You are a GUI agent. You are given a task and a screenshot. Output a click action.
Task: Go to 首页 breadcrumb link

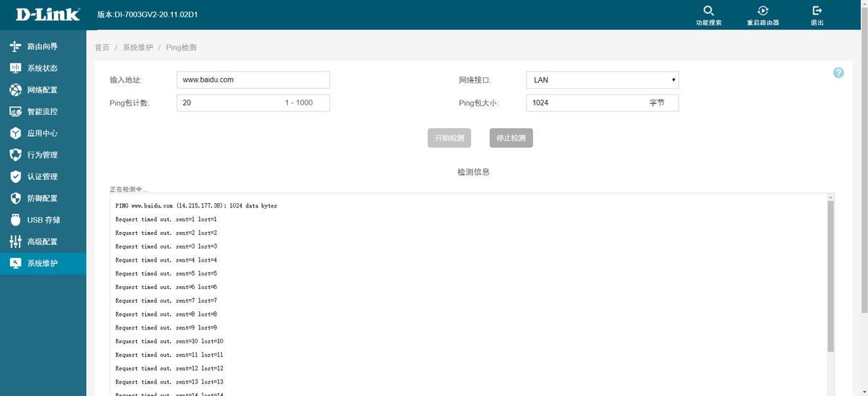pyautogui.click(x=102, y=48)
